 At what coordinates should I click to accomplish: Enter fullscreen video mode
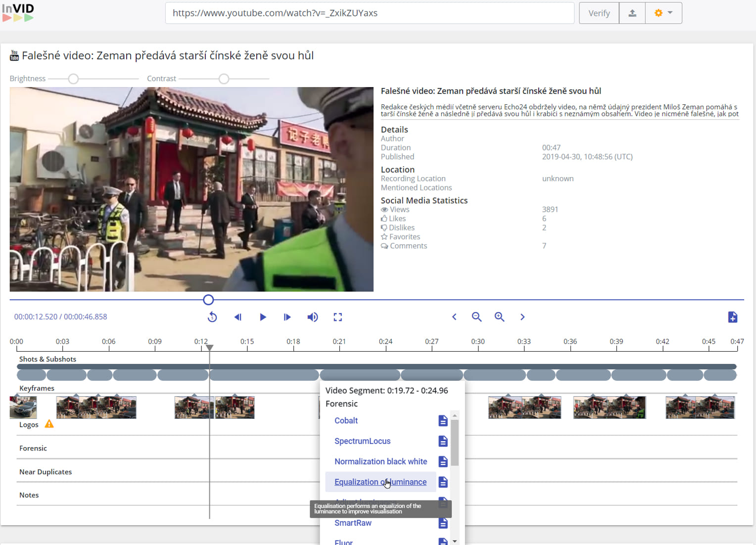tap(338, 317)
